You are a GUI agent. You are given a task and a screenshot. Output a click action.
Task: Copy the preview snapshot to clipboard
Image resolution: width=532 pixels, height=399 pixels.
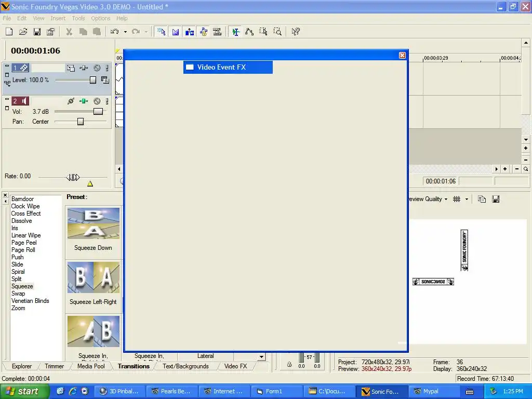click(482, 199)
